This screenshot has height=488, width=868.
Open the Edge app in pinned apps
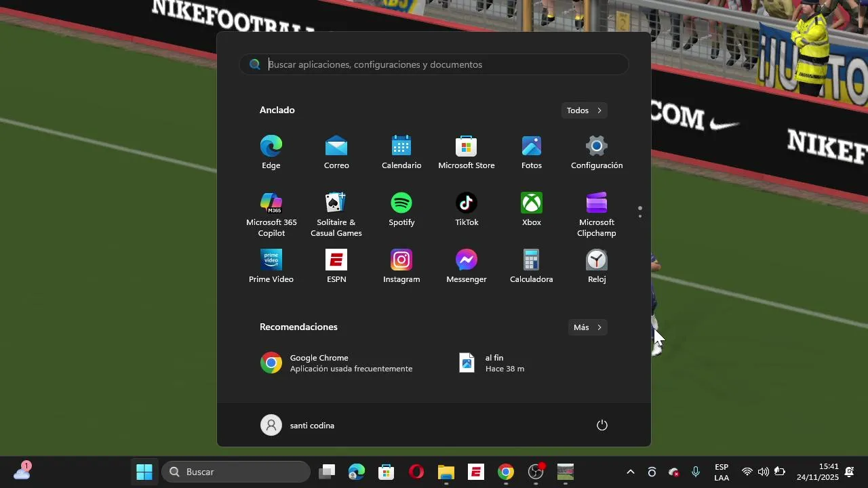tap(271, 152)
